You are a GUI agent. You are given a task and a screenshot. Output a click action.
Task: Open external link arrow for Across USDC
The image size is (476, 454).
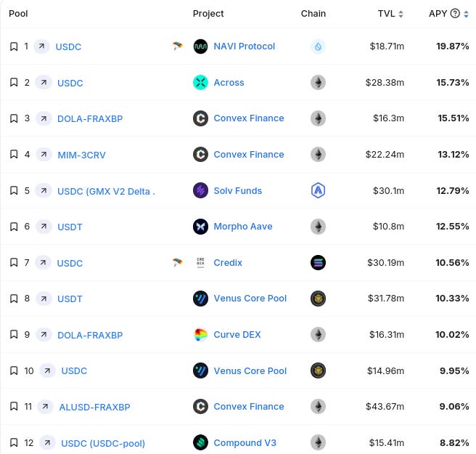click(44, 82)
